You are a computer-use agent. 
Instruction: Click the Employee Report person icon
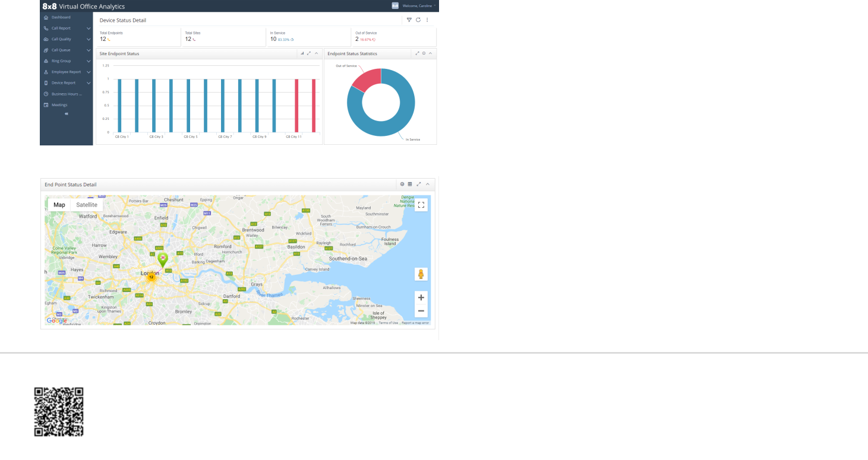[46, 72]
